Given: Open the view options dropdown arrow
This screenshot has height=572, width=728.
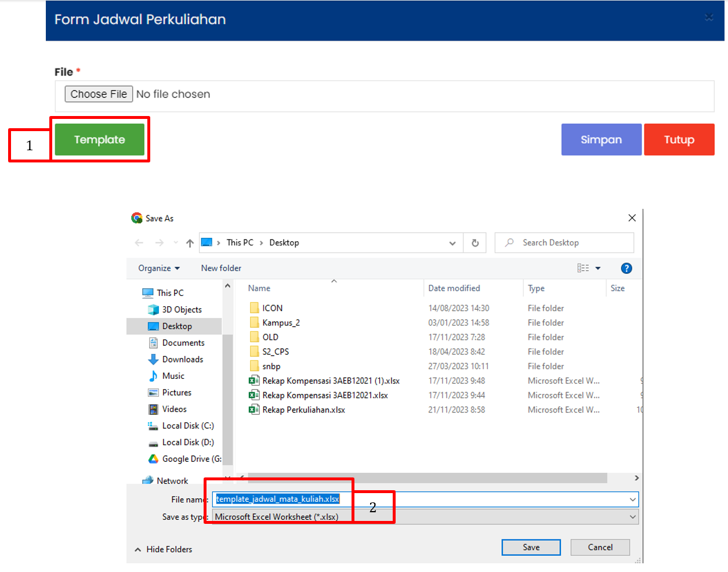Looking at the screenshot, I should coord(598,268).
